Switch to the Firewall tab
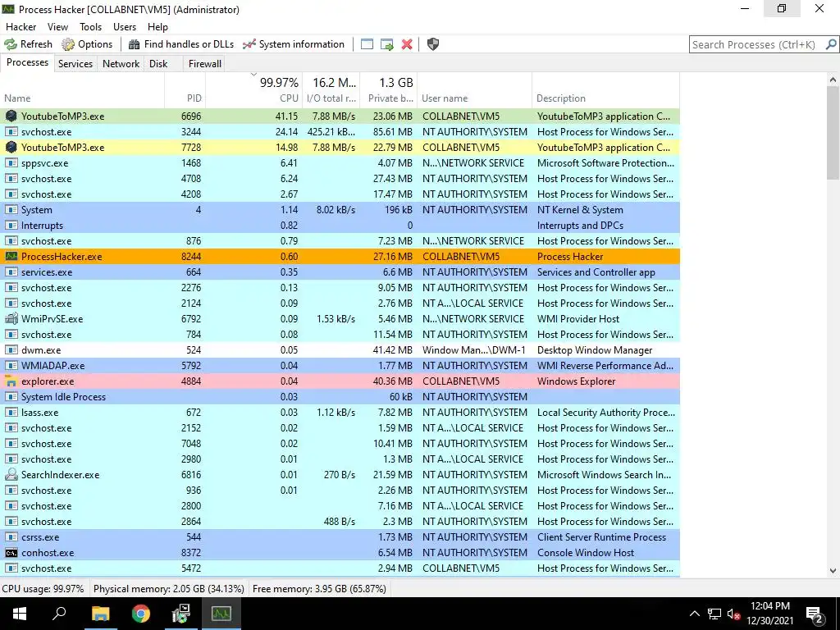This screenshot has width=840, height=630. pyautogui.click(x=204, y=64)
